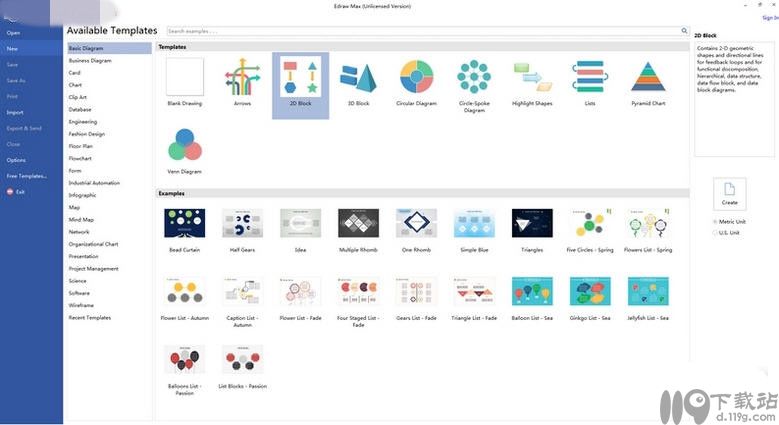Click the Sign In link
Viewport: 779px width, 425px height.
click(x=771, y=17)
